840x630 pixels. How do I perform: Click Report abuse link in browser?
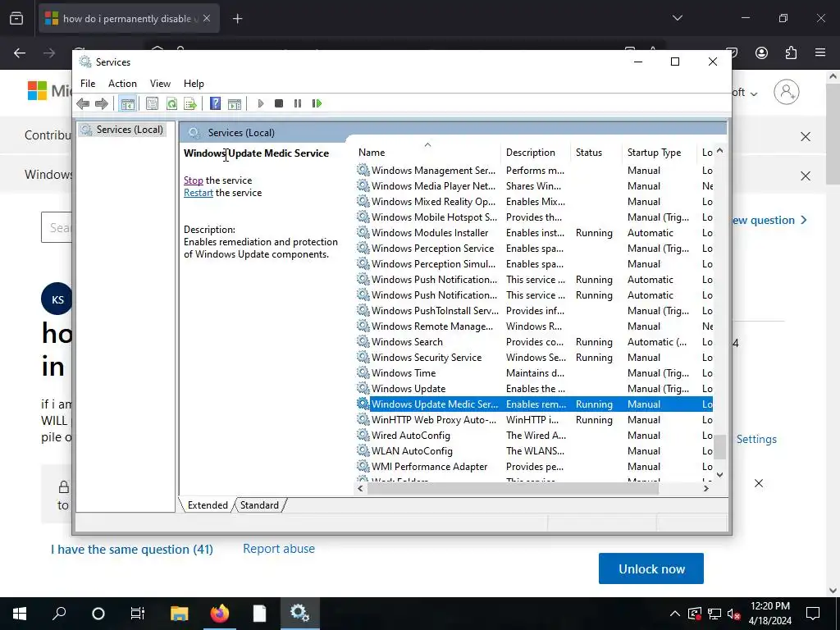[x=279, y=549]
